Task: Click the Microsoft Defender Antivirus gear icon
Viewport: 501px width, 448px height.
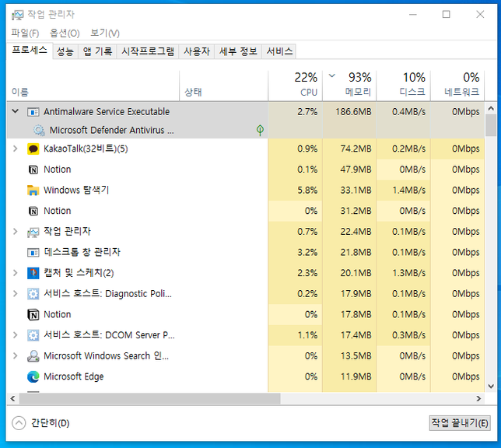Action: click(39, 131)
